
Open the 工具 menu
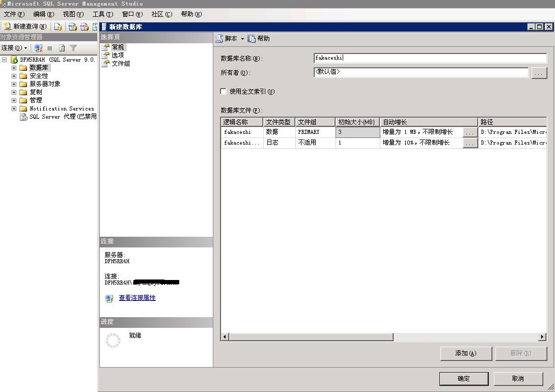pyautogui.click(x=103, y=14)
